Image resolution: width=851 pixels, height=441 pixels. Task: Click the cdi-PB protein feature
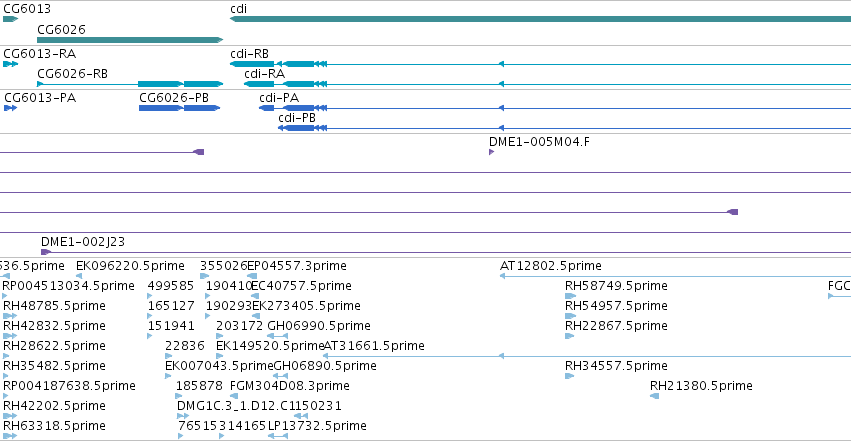[x=564, y=128]
